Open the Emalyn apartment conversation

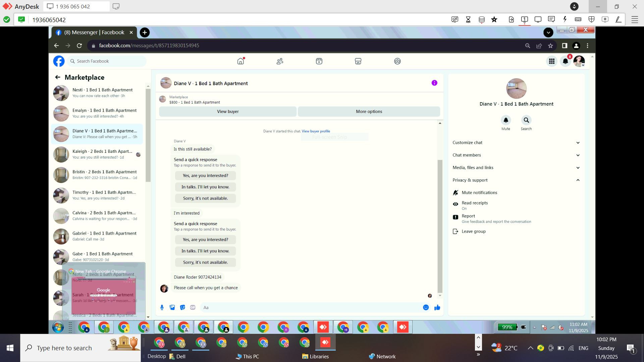[x=97, y=113]
